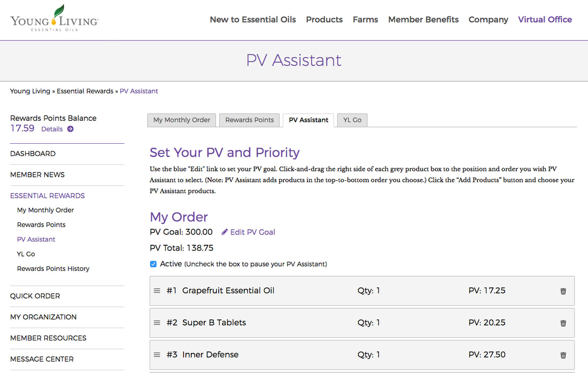Uncheck the Active PV Assistant checkbox
This screenshot has width=588, height=373.
(x=153, y=264)
